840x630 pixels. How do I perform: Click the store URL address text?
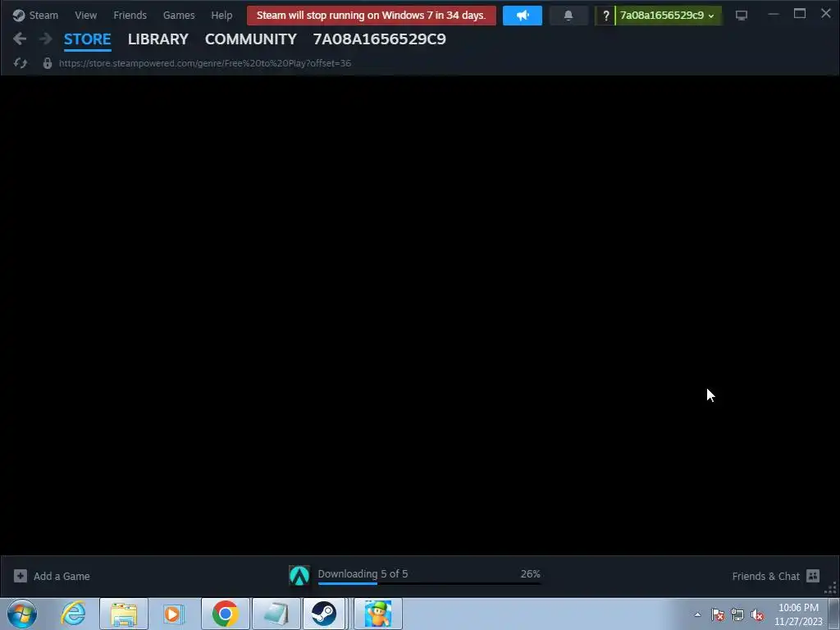(x=204, y=63)
